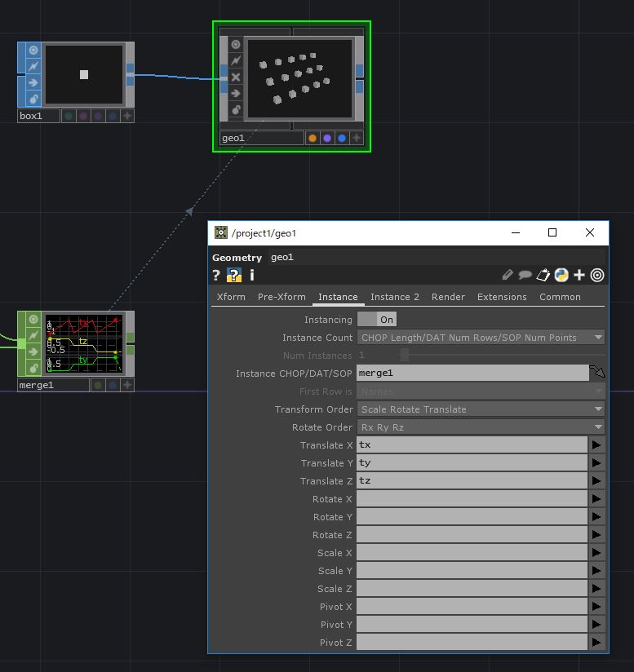This screenshot has height=672, width=634.
Task: Expand Rotate X parameter arrow menu
Action: (x=596, y=499)
